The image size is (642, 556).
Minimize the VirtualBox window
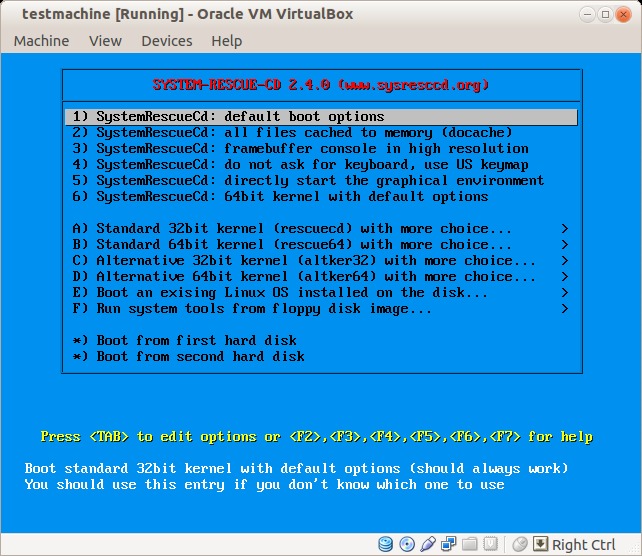[588, 15]
